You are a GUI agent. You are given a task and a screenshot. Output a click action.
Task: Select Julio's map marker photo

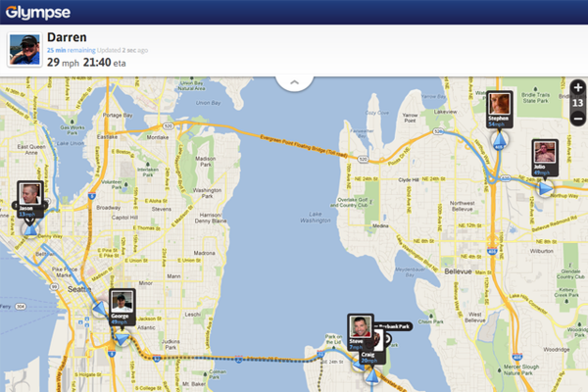tap(545, 152)
